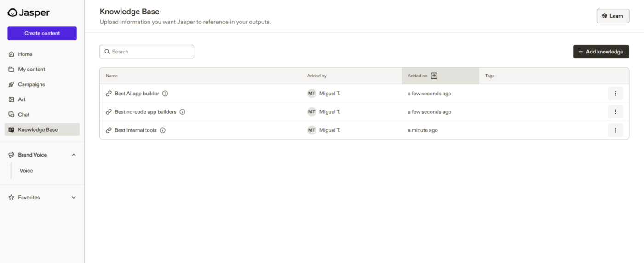Open the Best internal tools entry
Image resolution: width=644 pixels, height=263 pixels.
point(136,130)
